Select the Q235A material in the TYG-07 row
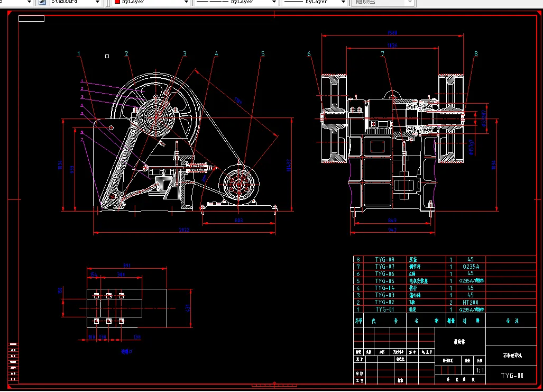 (471, 267)
